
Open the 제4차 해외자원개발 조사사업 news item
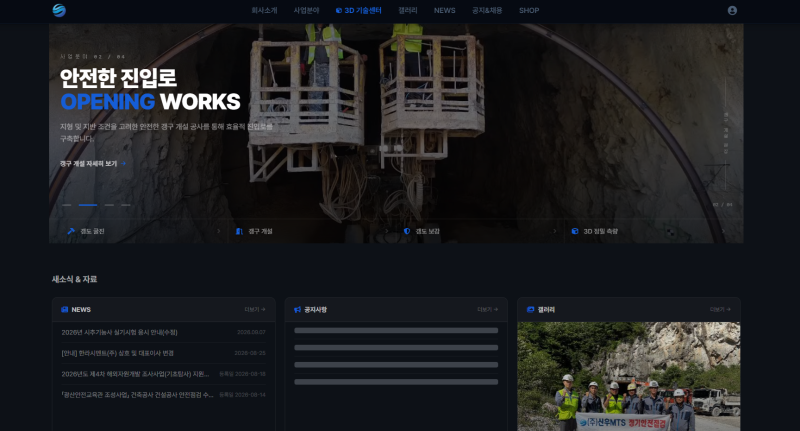coord(163,374)
